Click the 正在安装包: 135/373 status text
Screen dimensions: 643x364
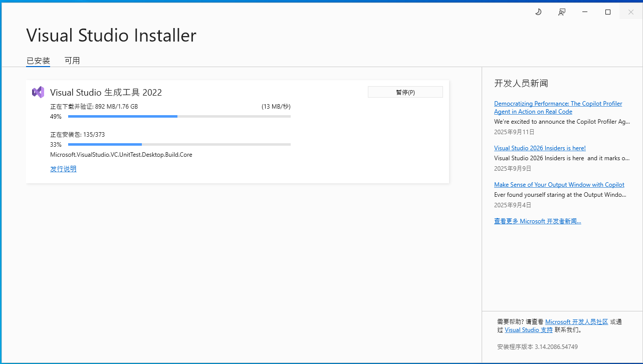pos(77,135)
